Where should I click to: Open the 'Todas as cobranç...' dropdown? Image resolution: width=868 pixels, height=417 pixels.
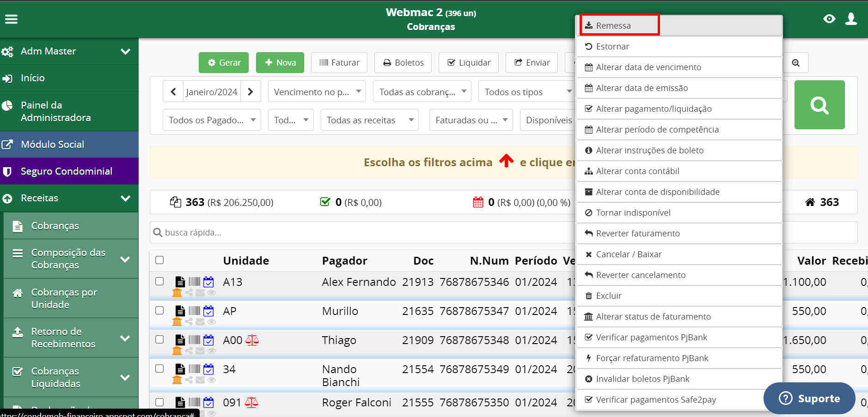tap(422, 91)
